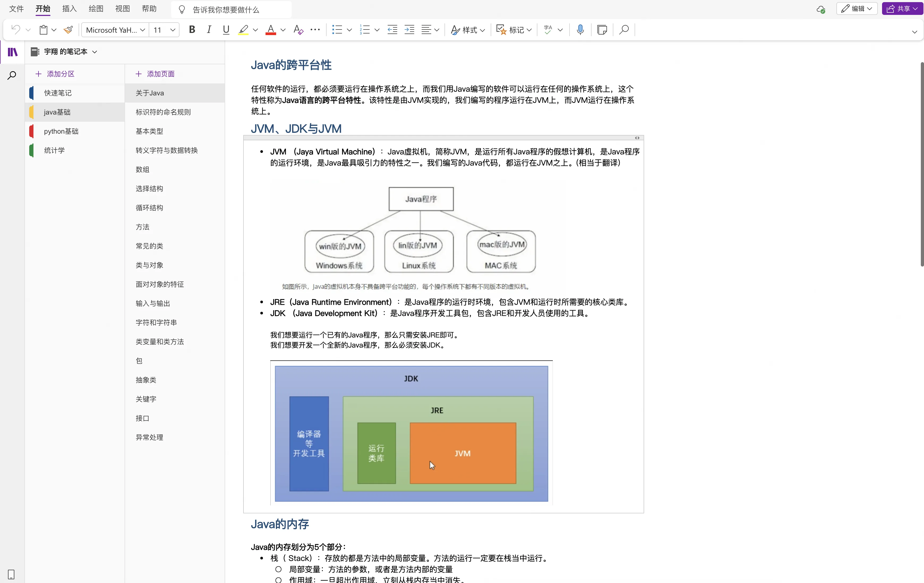
Task: Expand the highlight color dropdown arrow
Action: pos(255,30)
